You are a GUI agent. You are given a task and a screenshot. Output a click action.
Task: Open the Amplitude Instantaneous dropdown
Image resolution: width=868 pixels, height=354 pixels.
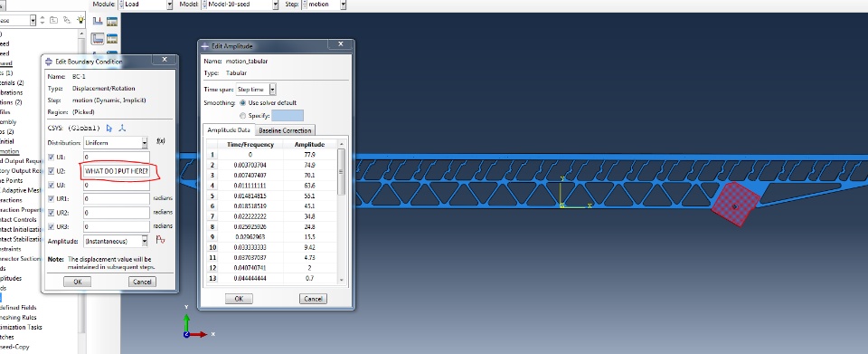click(116, 241)
